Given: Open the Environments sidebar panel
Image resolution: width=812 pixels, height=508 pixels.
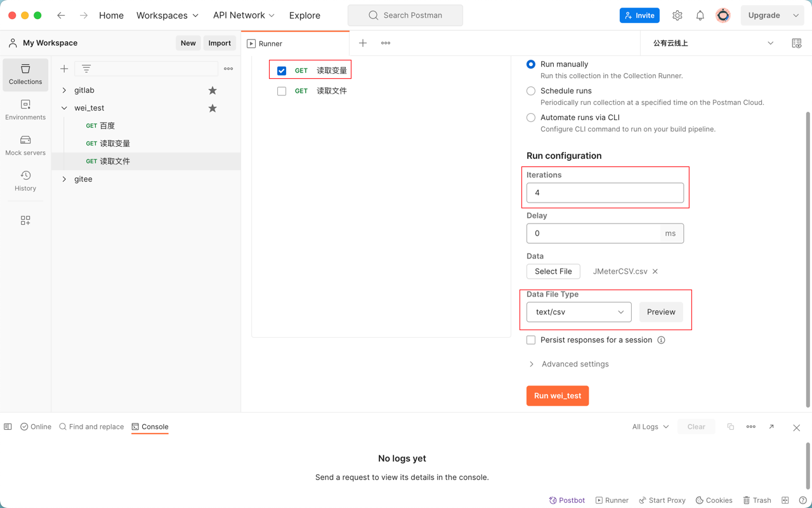Looking at the screenshot, I should (25, 110).
